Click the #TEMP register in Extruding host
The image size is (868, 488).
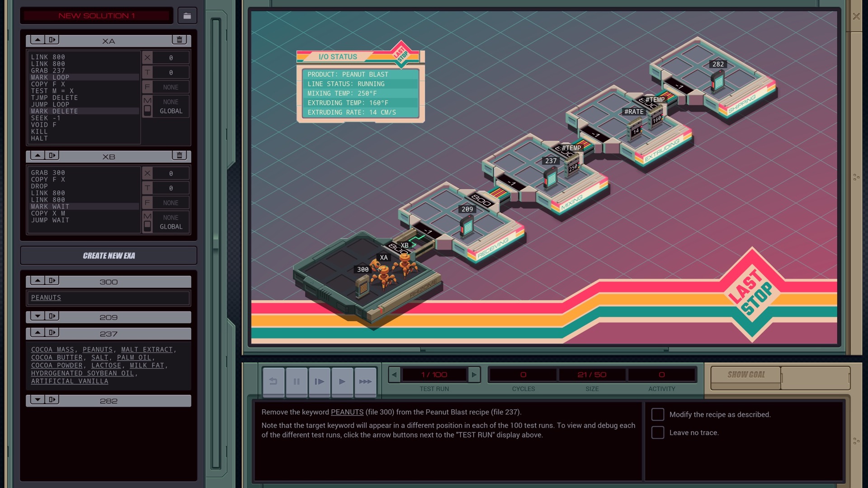tap(656, 118)
